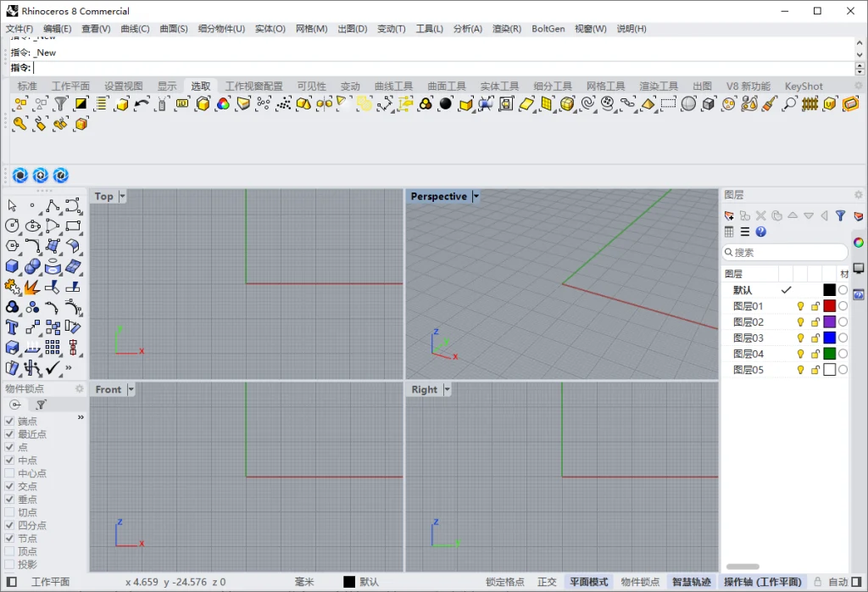Click the first KeyShot toolbar icon
The width and height of the screenshot is (868, 592).
click(x=20, y=176)
